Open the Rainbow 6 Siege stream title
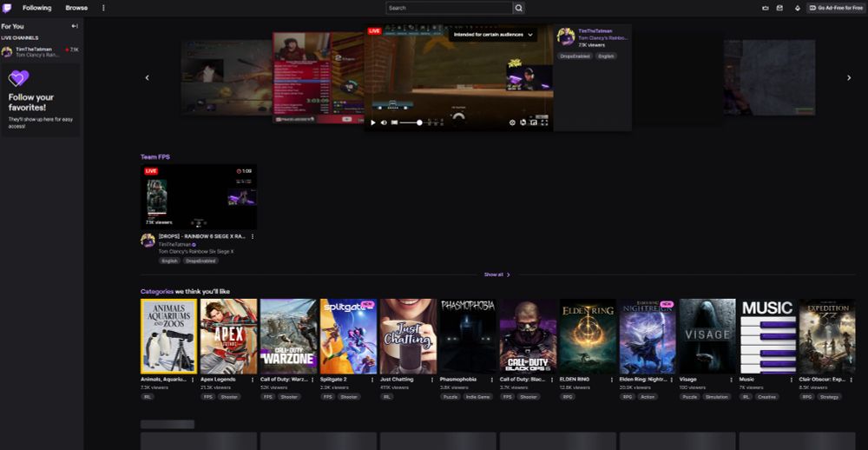The image size is (868, 450). click(x=202, y=236)
